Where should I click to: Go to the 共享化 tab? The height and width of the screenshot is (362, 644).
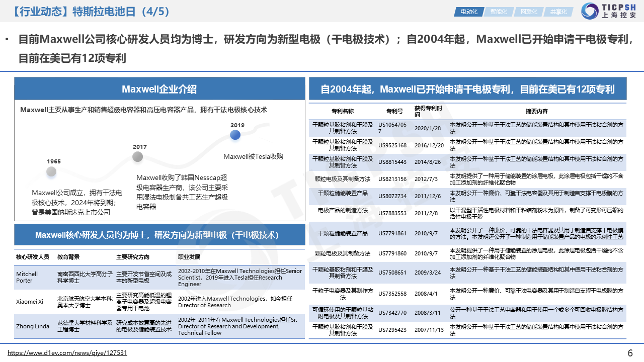[558, 12]
